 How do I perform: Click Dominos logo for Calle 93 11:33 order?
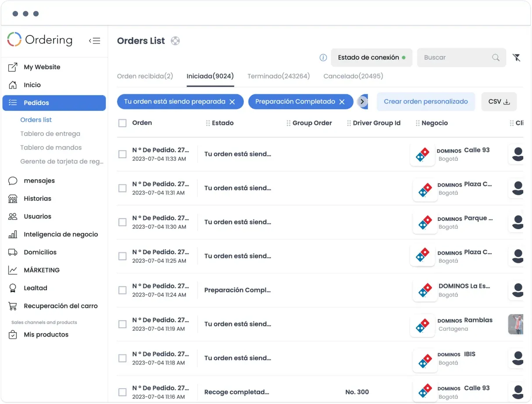tap(422, 154)
